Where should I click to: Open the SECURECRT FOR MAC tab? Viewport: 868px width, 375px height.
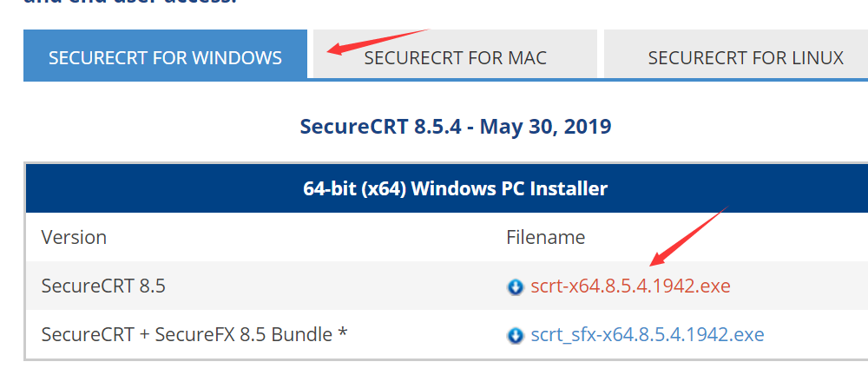[455, 54]
